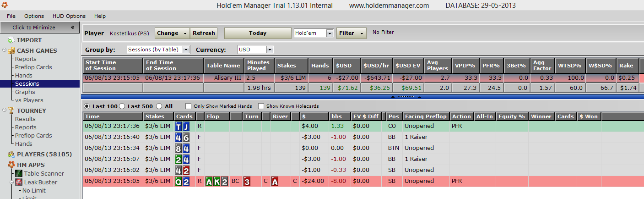Enable Show Known Holecards checkbox
Screen dimensions: 644x199
[261, 106]
